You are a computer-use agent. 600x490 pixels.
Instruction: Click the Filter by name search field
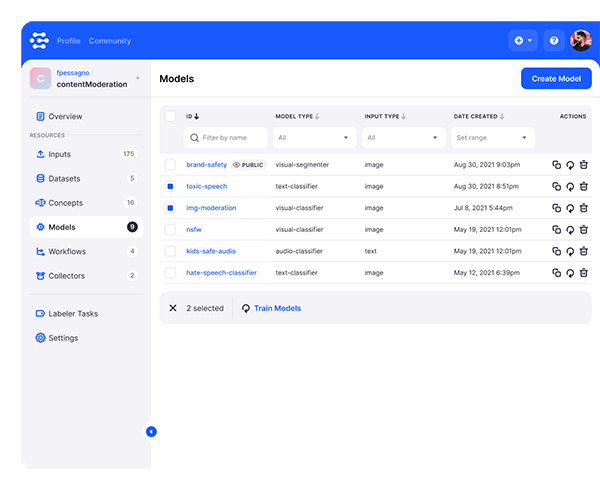[226, 138]
